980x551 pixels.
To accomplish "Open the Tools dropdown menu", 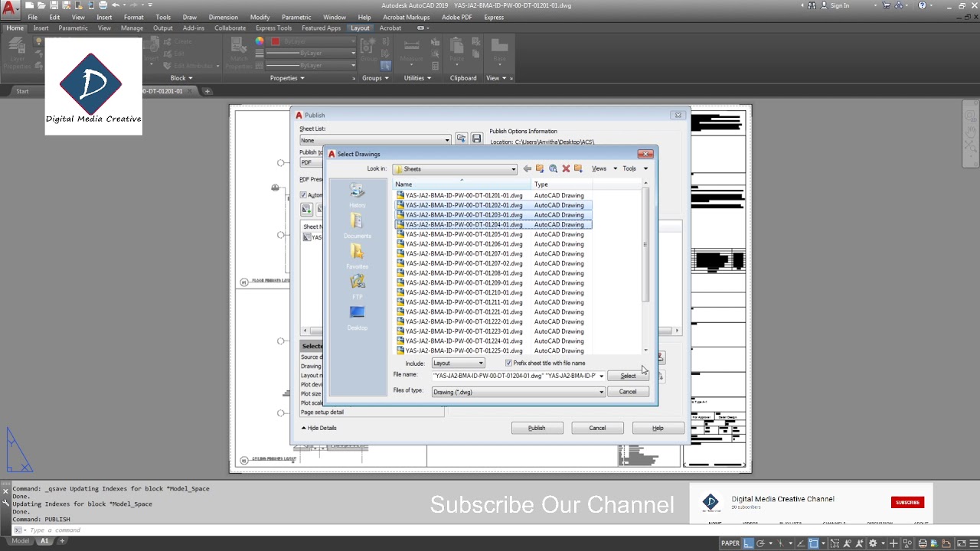I will [635, 168].
